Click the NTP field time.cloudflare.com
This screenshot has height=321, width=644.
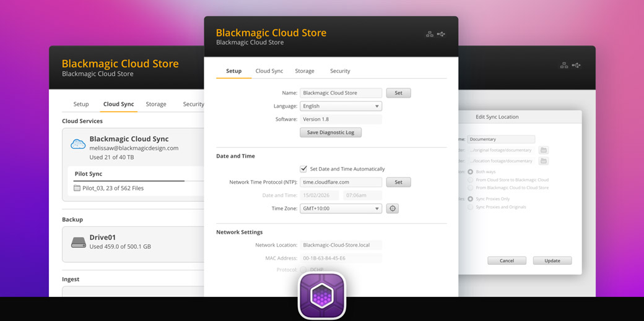[341, 182]
